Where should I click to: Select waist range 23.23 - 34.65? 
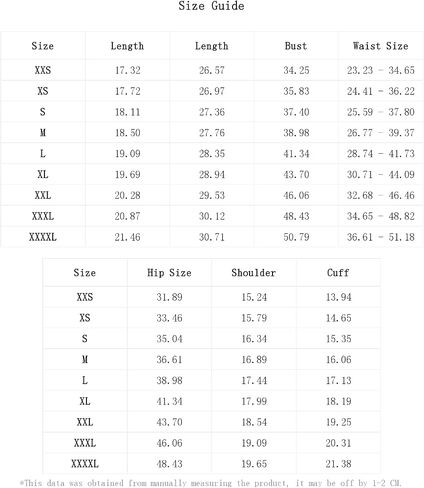[381, 70]
